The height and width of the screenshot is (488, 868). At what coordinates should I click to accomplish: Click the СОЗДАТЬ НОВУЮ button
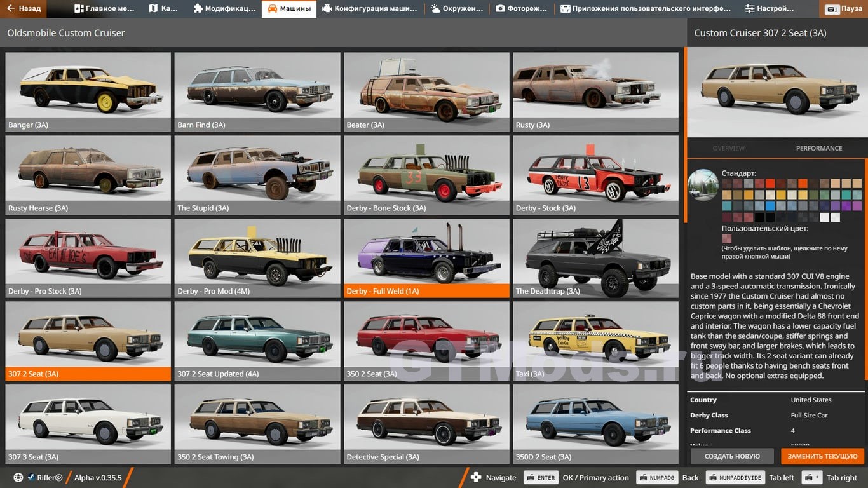(x=732, y=456)
